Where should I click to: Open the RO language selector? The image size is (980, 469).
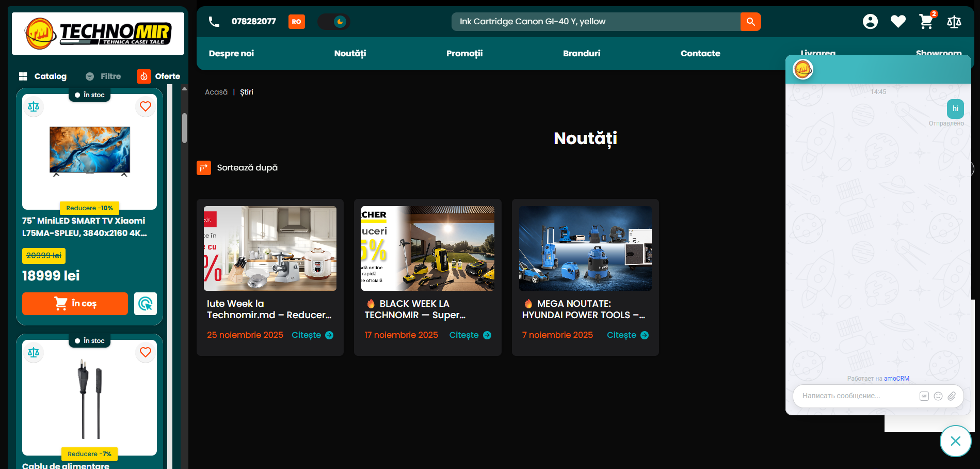pos(296,22)
